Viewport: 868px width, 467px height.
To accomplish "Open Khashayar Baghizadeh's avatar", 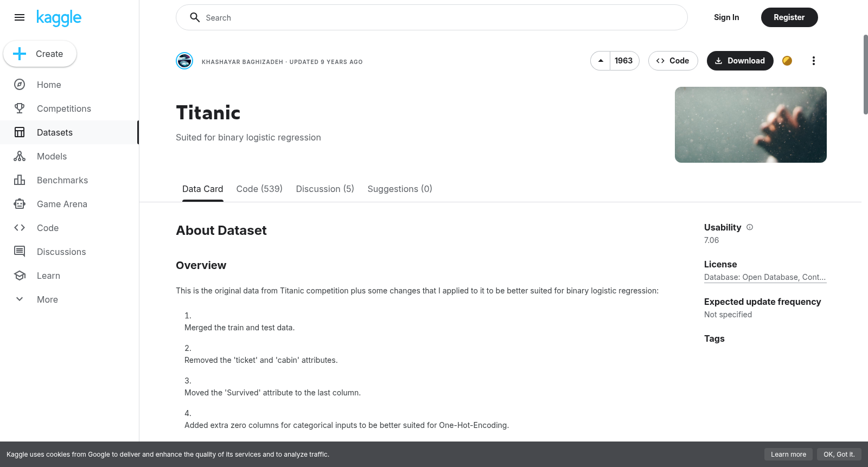I will (x=184, y=61).
